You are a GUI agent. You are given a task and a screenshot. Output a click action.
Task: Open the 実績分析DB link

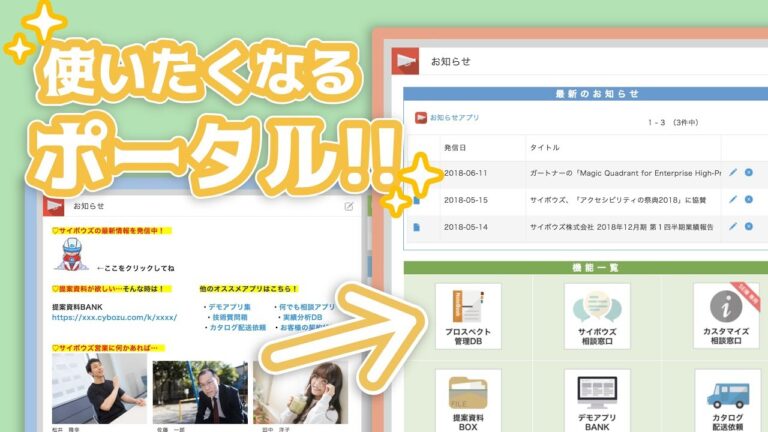[302, 317]
